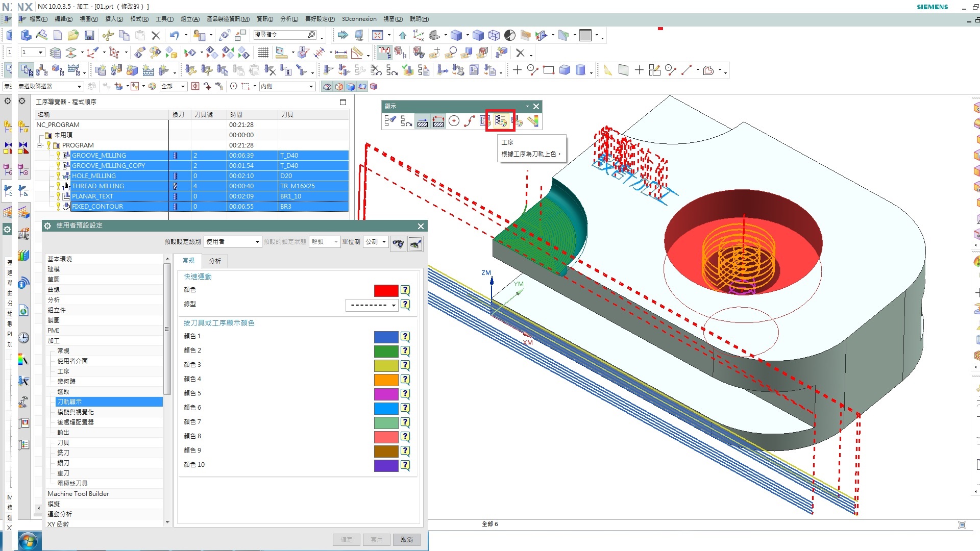Click the Fit view icon
The width and height of the screenshot is (980, 551).
coord(378,35)
